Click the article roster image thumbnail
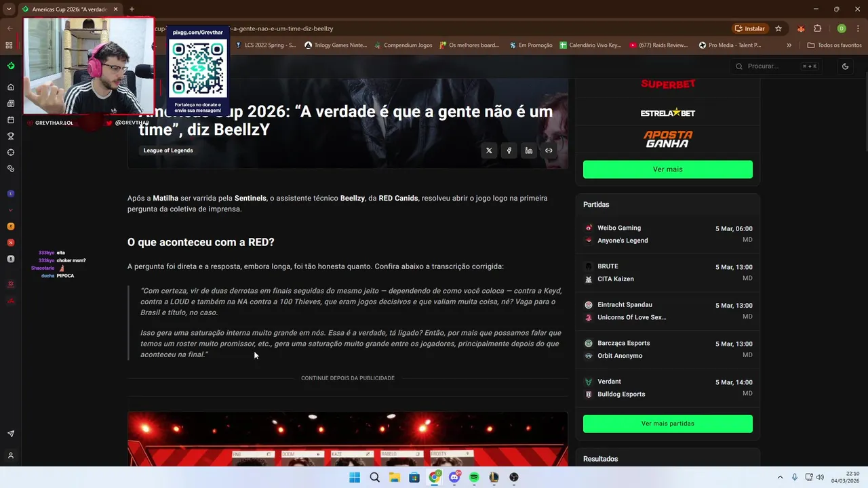This screenshot has height=488, width=868. pyautogui.click(x=348, y=439)
